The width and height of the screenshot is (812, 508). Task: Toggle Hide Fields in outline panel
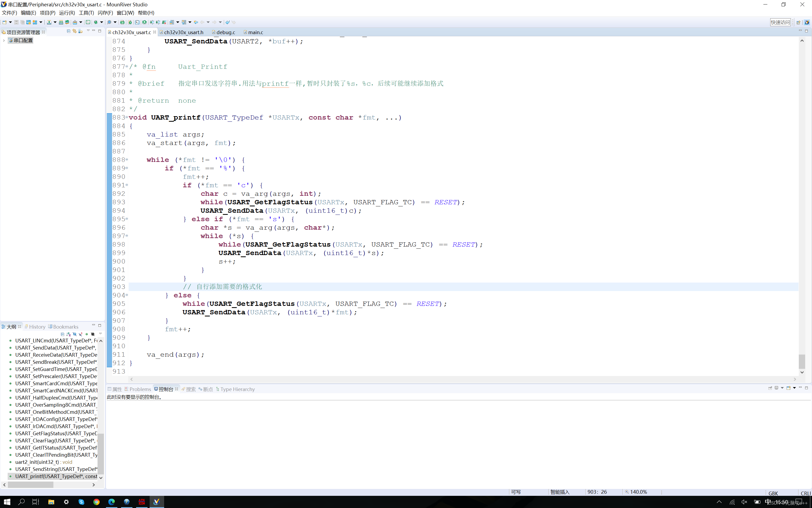[75, 334]
